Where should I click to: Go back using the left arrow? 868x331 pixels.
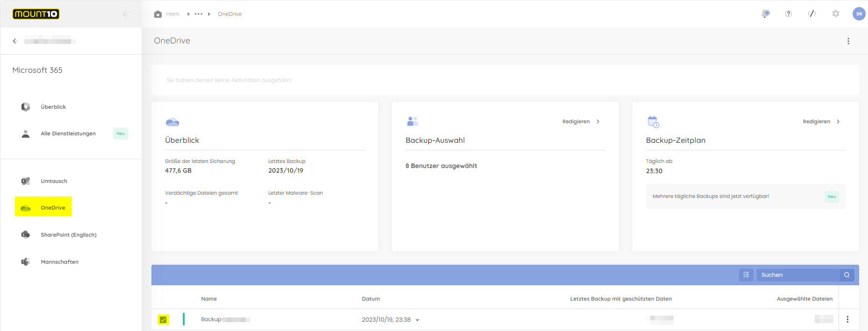(x=15, y=41)
